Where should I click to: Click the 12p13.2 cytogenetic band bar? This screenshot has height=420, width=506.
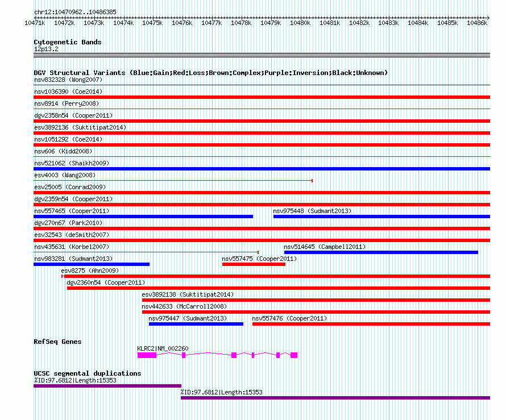click(x=262, y=55)
